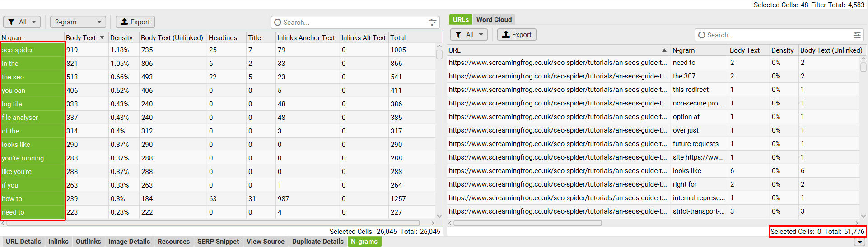The width and height of the screenshot is (868, 247).
Task: Open the Resources tab
Action: [173, 242]
